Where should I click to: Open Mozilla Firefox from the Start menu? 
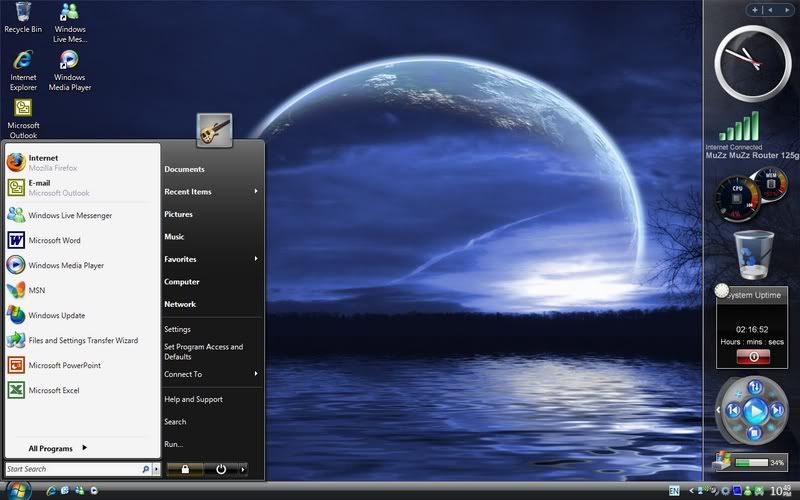click(60, 163)
